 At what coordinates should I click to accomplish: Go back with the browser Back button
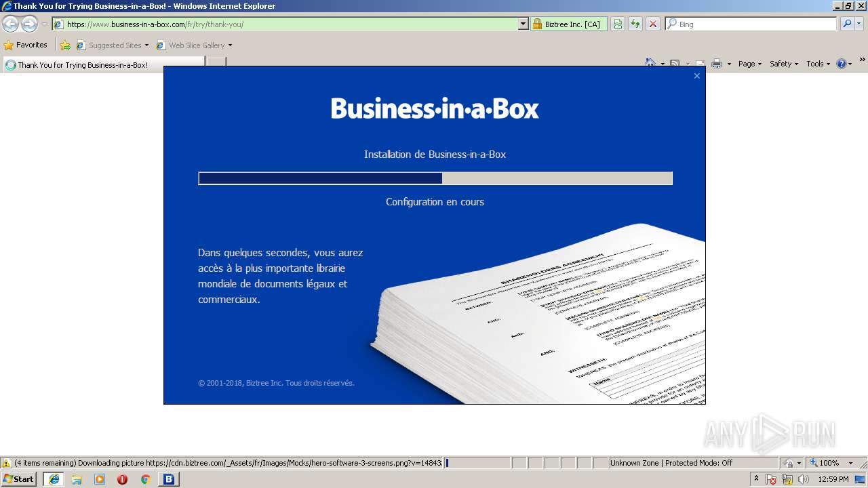[11, 24]
